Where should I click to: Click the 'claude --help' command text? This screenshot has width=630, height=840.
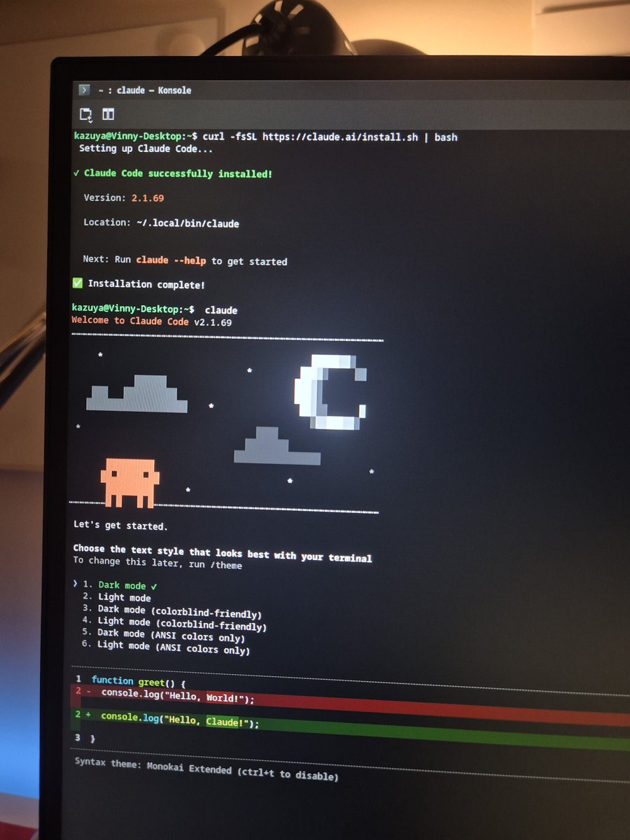[x=171, y=260]
